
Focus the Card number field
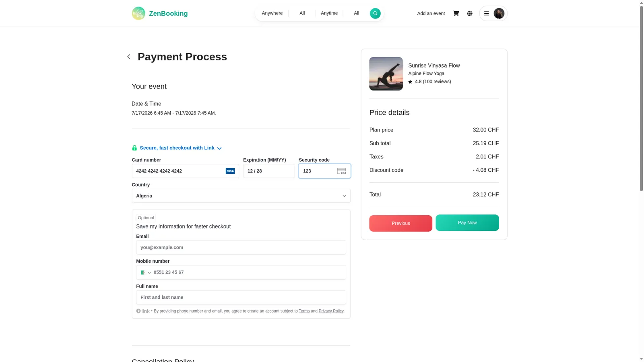click(186, 171)
